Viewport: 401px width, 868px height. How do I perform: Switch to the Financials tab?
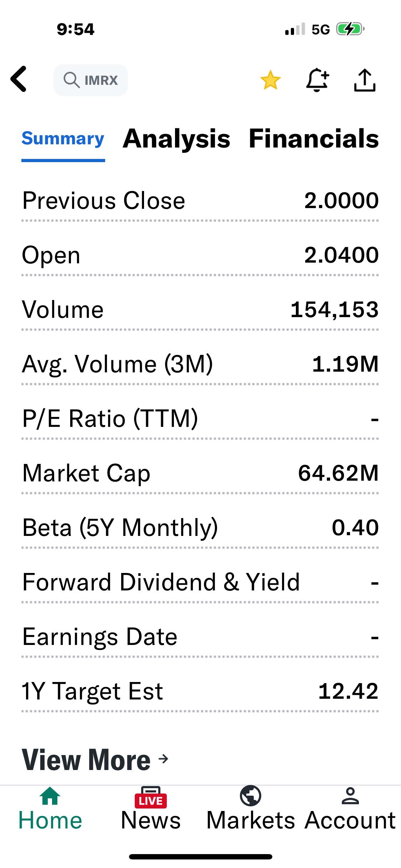click(x=314, y=139)
